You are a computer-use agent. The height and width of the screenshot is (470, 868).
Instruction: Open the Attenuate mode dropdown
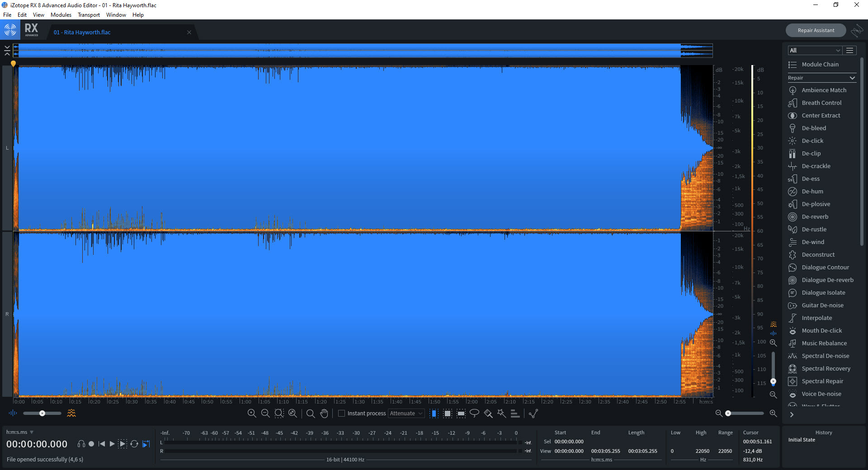[x=406, y=414]
